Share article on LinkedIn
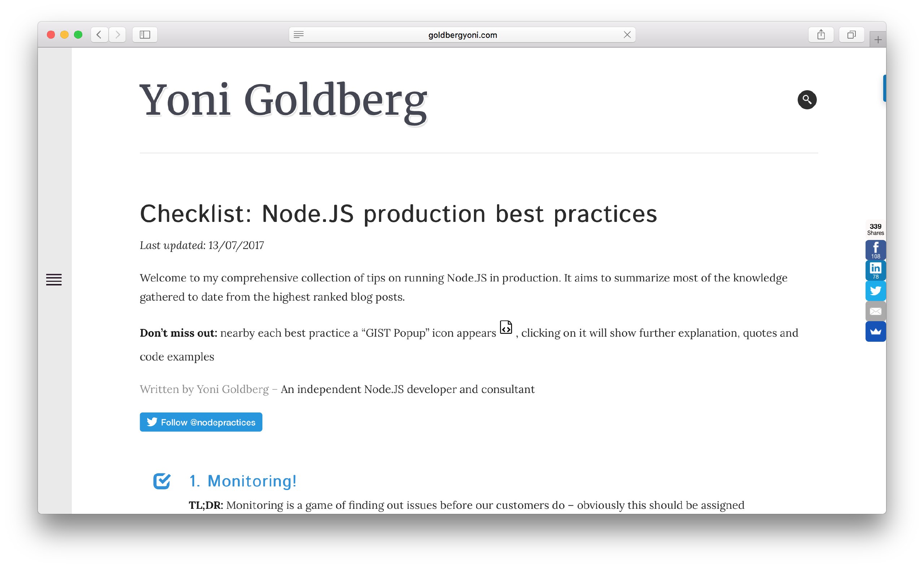 pyautogui.click(x=875, y=270)
